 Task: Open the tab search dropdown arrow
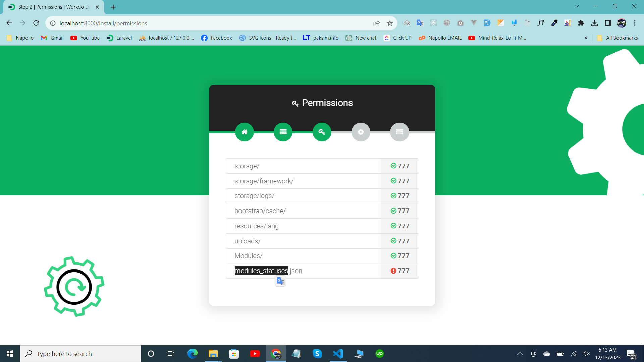(577, 6)
